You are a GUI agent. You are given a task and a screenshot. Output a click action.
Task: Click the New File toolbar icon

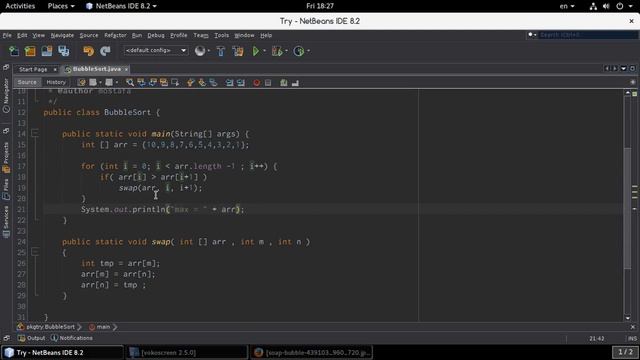point(13,51)
